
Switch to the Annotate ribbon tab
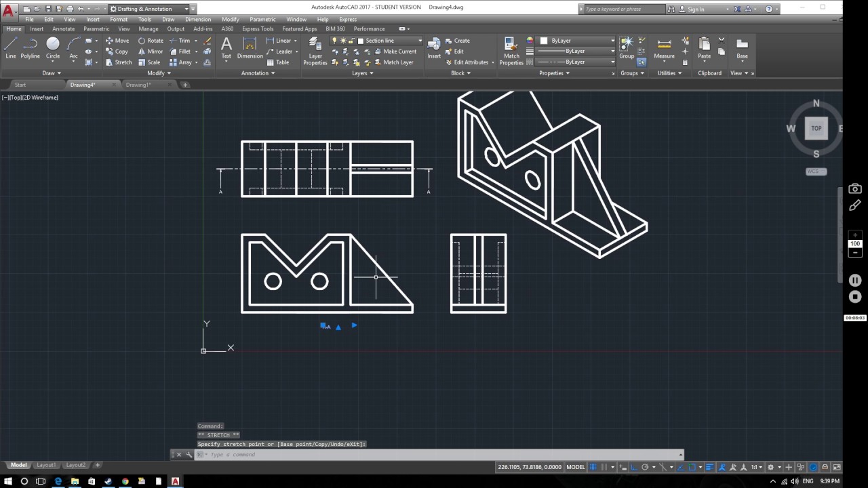(x=64, y=29)
